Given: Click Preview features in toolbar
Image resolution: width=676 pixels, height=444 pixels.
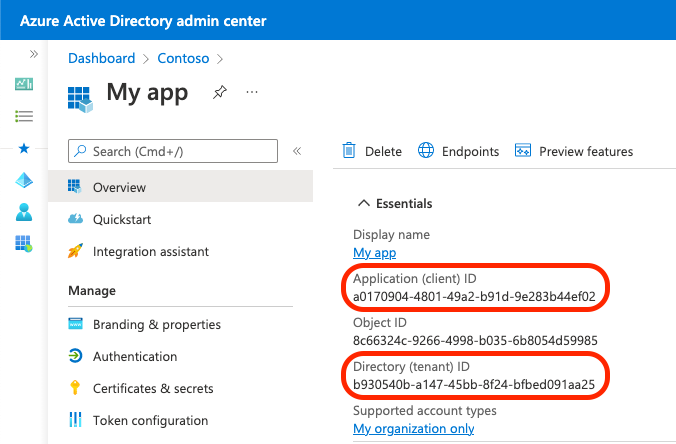Looking at the screenshot, I should click(x=574, y=151).
